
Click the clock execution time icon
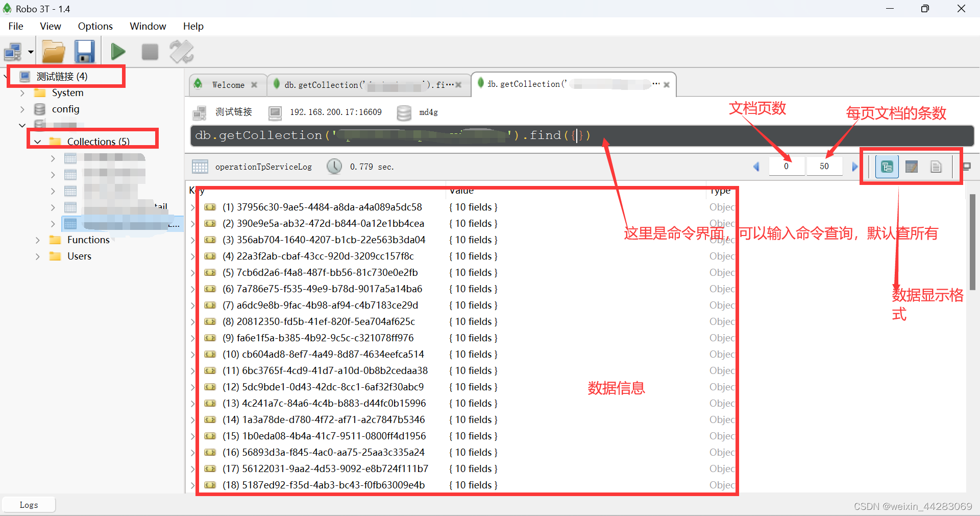pos(334,167)
